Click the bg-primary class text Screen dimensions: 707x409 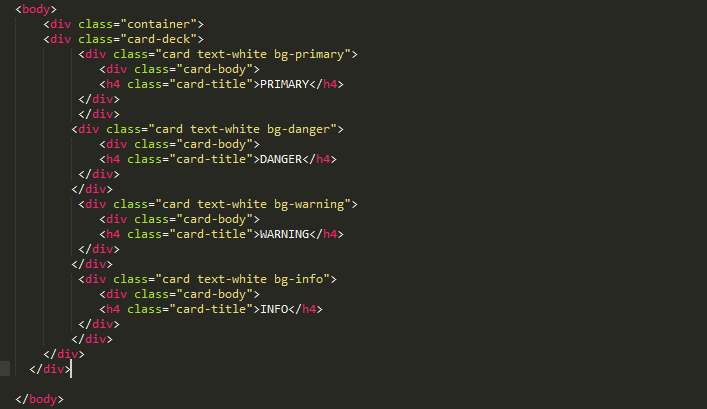tap(309, 54)
